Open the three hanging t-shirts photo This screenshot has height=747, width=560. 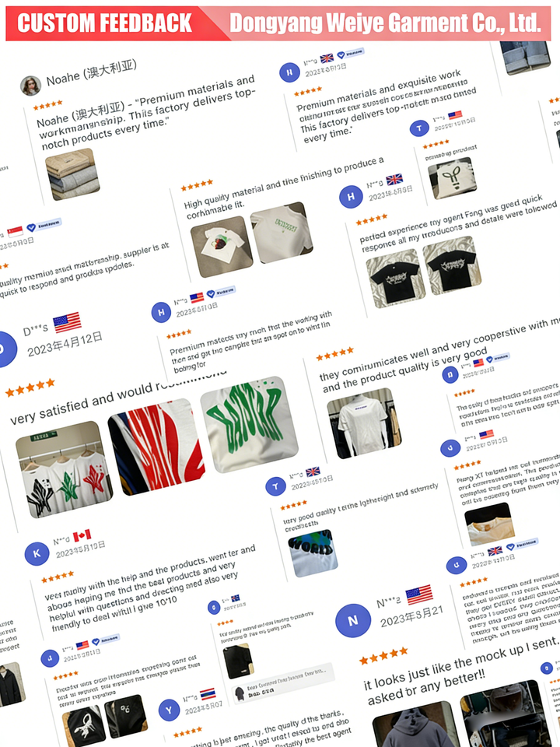65,470
